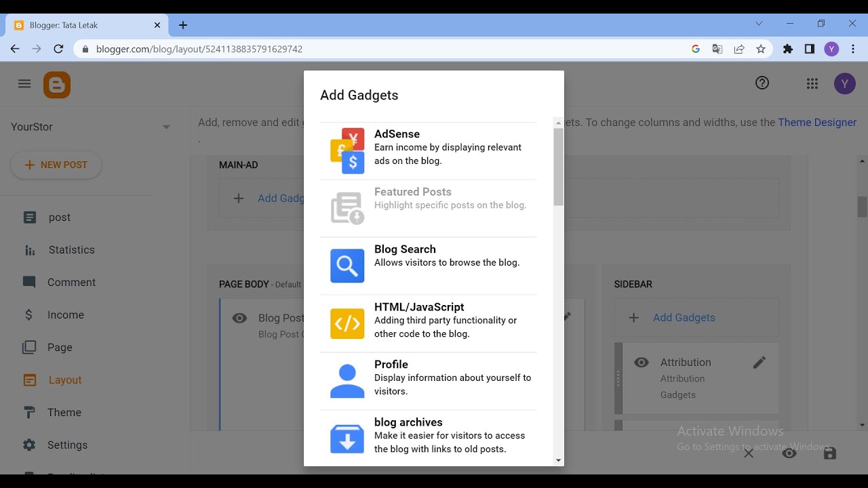The height and width of the screenshot is (488, 868).
Task: Share this page using the share icon
Action: pyautogui.click(x=739, y=49)
